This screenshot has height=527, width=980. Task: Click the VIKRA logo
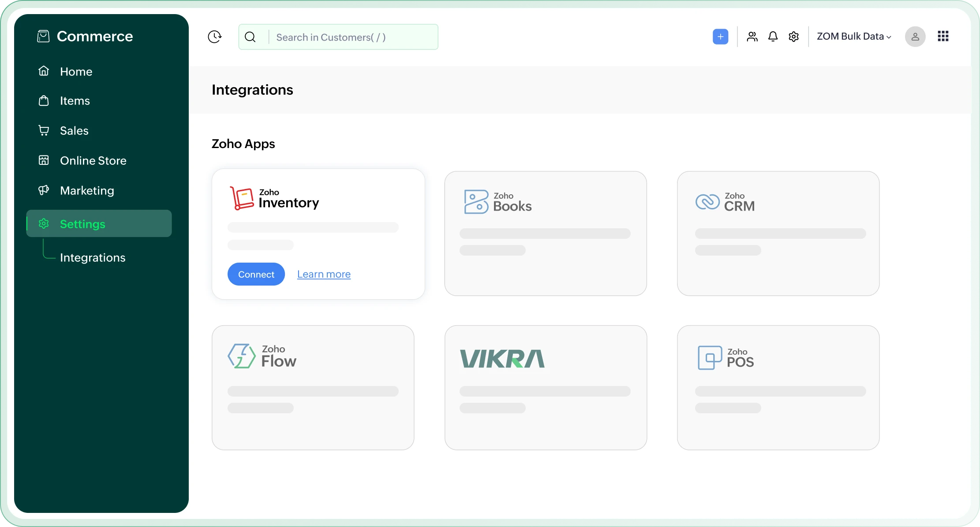point(502,359)
